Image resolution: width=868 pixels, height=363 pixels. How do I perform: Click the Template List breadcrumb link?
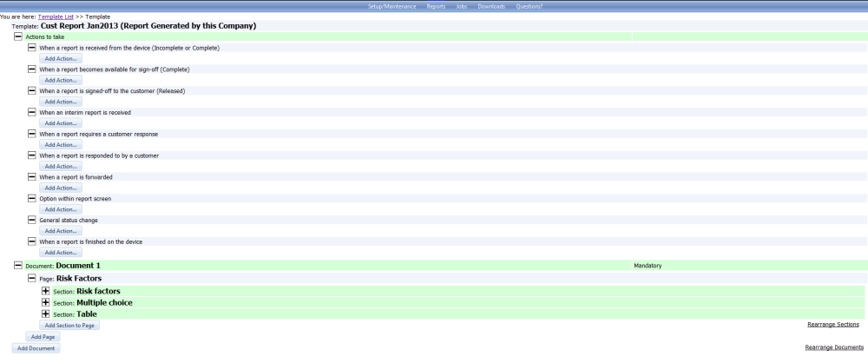coord(55,16)
